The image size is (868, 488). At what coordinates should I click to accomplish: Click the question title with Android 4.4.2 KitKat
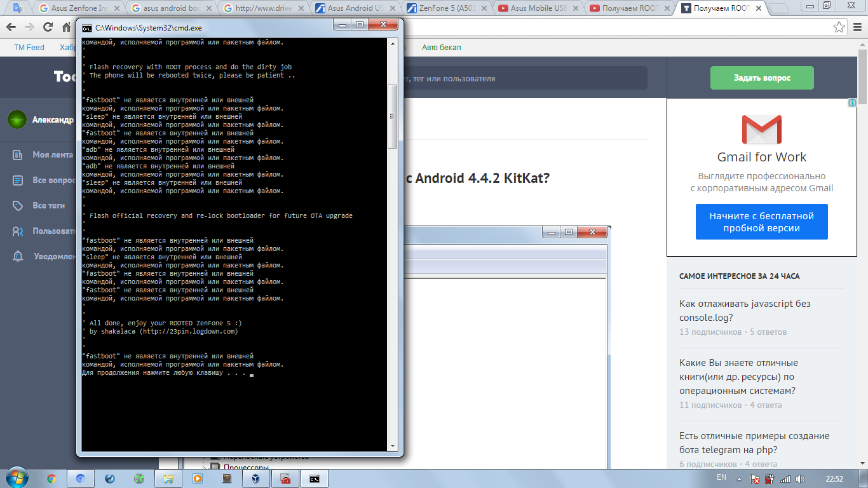[477, 179]
